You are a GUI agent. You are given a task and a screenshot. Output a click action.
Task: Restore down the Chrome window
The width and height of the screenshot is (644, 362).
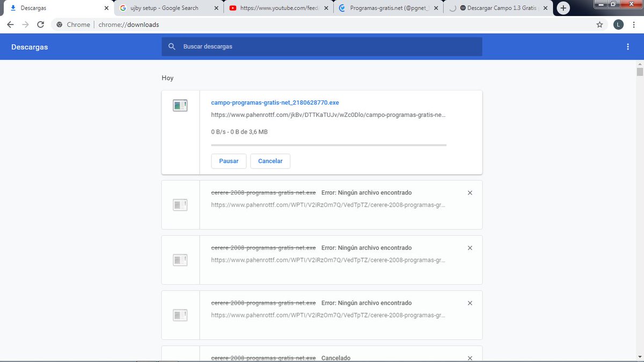pyautogui.click(x=614, y=4)
